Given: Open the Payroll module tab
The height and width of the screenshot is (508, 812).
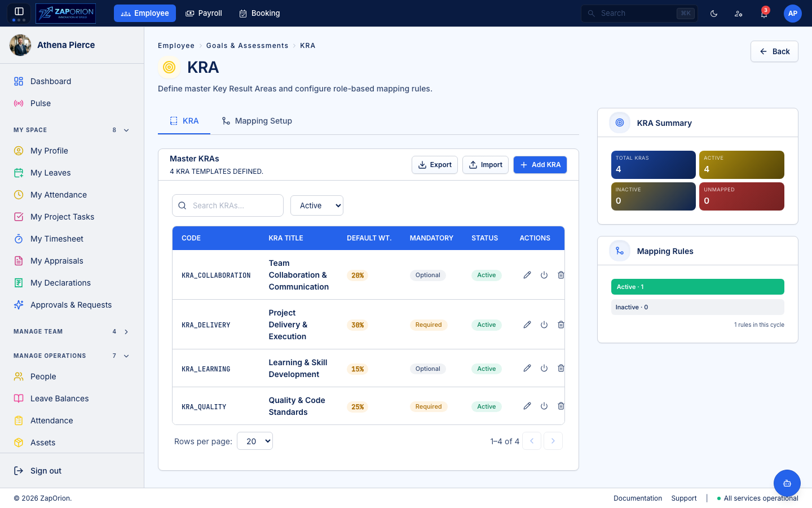Looking at the screenshot, I should coord(204,13).
